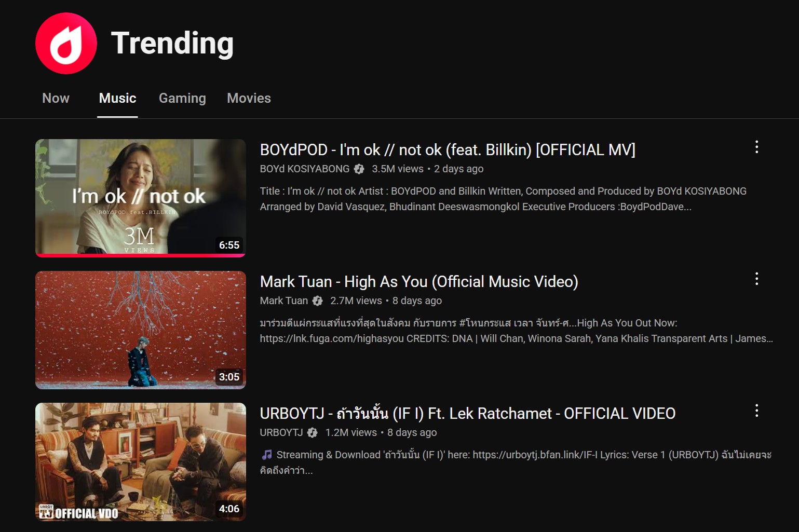Open BOYdPOD I'm ok // not ok title
This screenshot has width=799, height=532.
[x=448, y=150]
